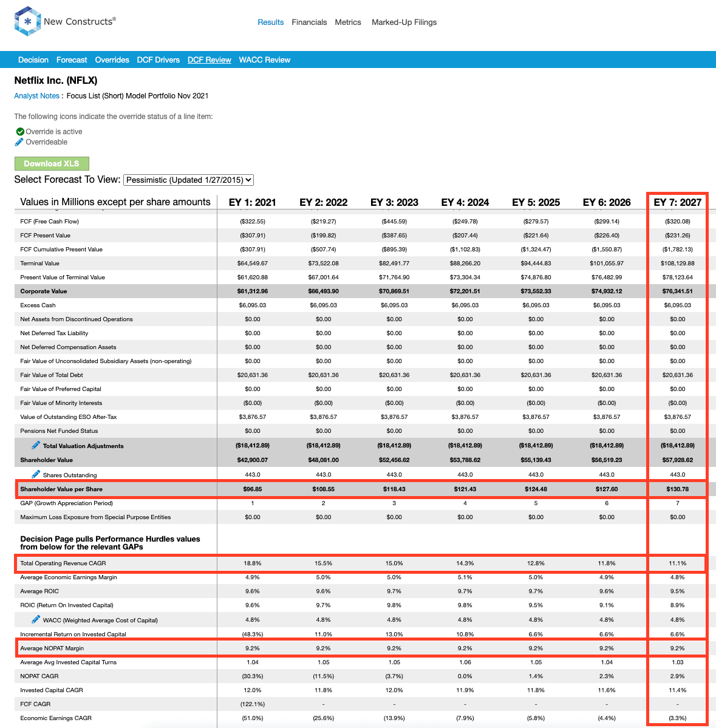Click the Terminal Value row label
716x728 pixels.
40,264
